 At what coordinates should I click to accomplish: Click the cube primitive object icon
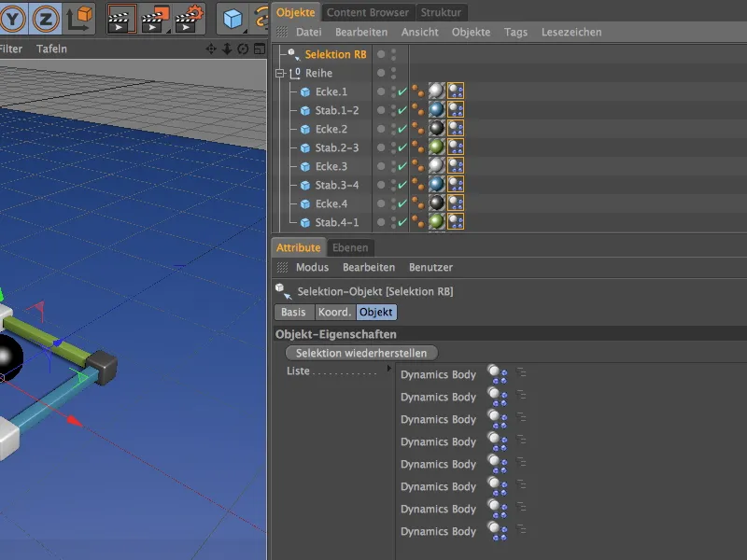tap(233, 19)
